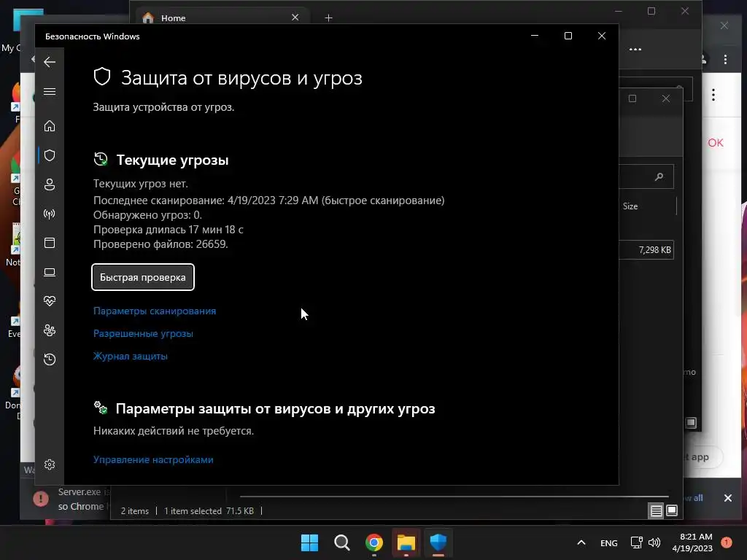Switch to details view in File Explorer status bar
The height and width of the screenshot is (560, 747).
tap(656, 511)
